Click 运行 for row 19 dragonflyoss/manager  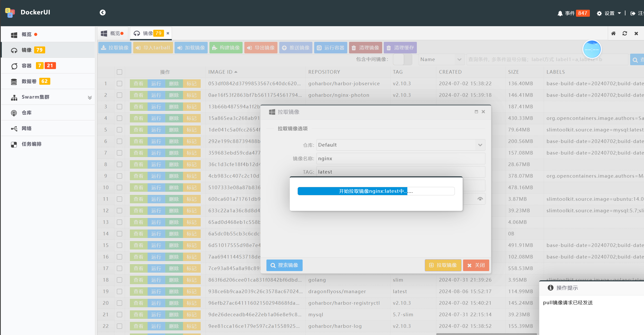pyautogui.click(x=156, y=292)
